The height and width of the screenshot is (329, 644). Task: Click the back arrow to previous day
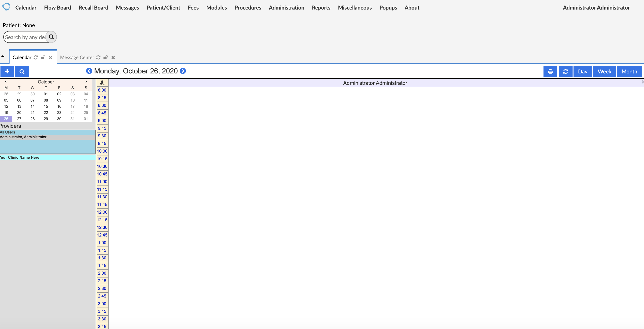click(89, 71)
